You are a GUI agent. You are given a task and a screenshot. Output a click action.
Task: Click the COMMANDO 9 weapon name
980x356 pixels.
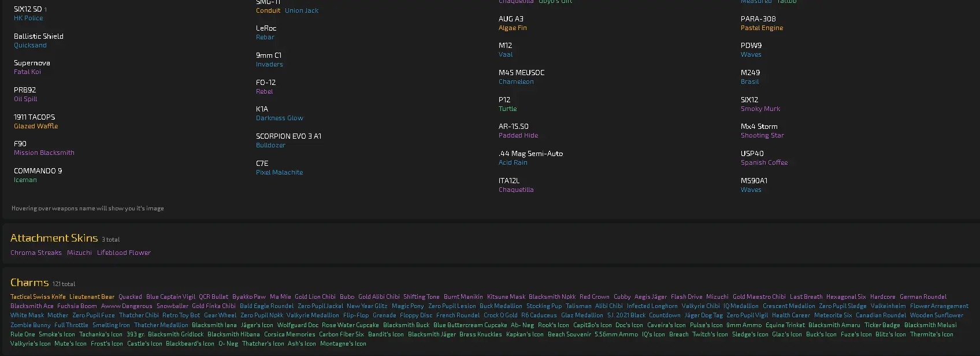pyautogui.click(x=38, y=171)
